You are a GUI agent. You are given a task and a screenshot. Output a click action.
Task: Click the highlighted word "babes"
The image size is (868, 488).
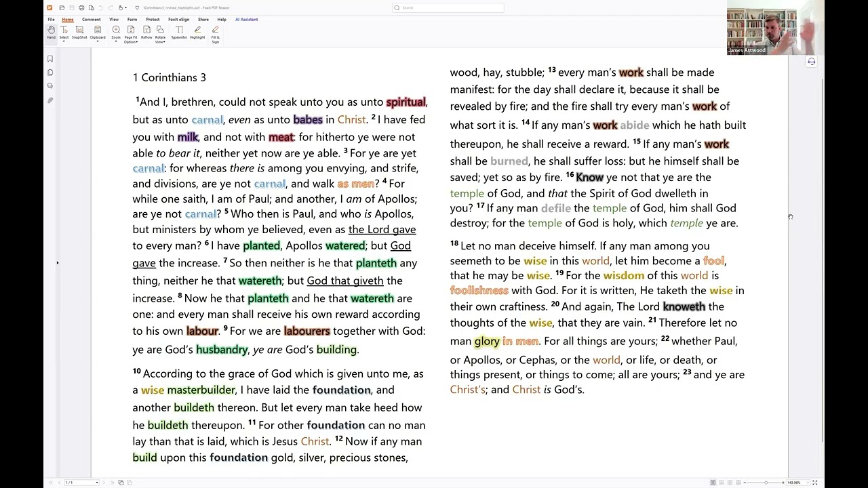click(308, 119)
